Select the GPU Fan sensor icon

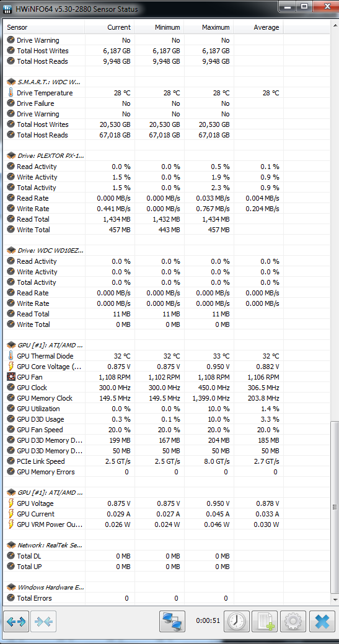pos(11,377)
